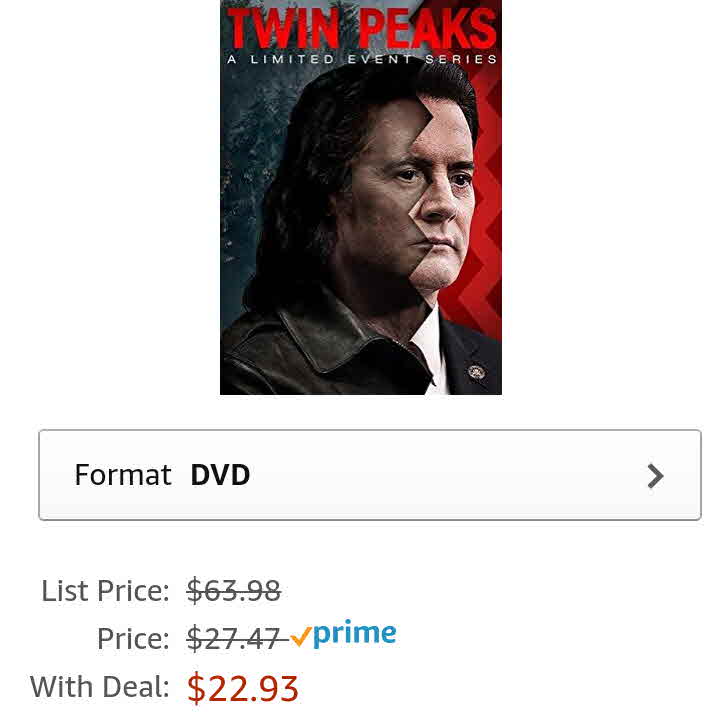Open the Twin Peaks DVD cover image
This screenshot has height=720, width=720.
(x=360, y=197)
